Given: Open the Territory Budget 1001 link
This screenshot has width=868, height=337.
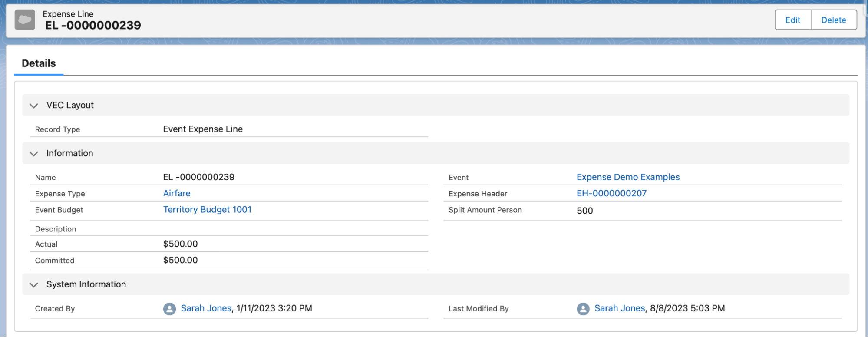Looking at the screenshot, I should coord(207,209).
